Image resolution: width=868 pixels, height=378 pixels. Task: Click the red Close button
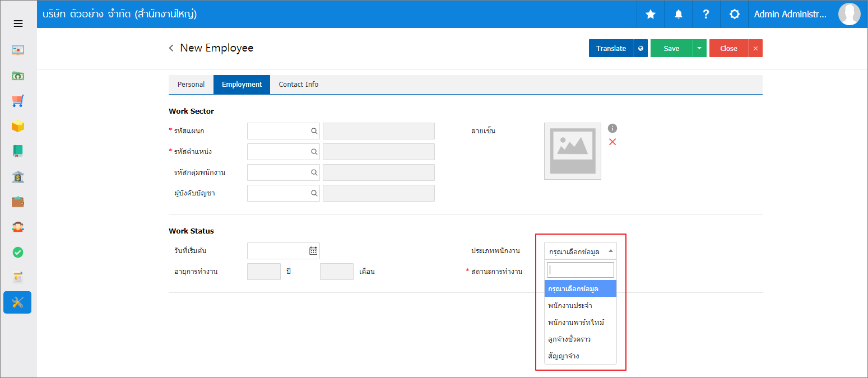click(728, 48)
